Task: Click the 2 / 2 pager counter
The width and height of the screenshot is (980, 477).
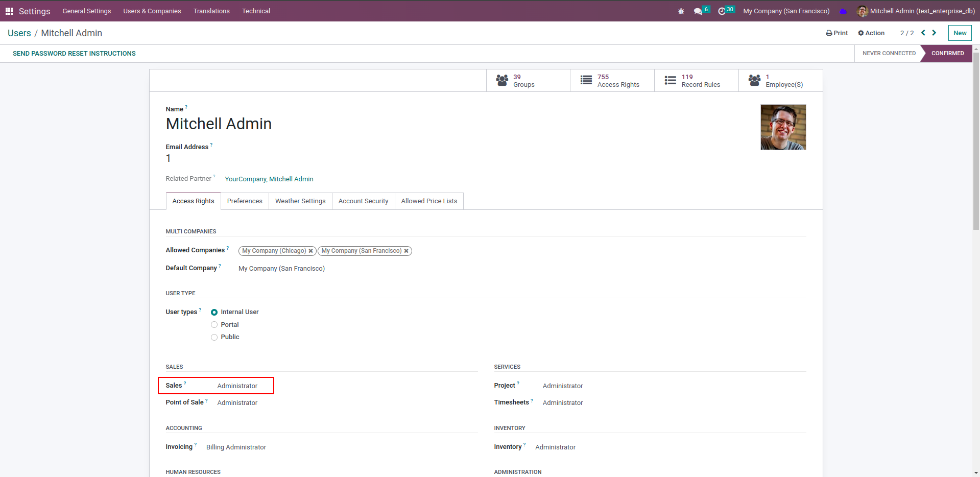Action: pos(907,33)
